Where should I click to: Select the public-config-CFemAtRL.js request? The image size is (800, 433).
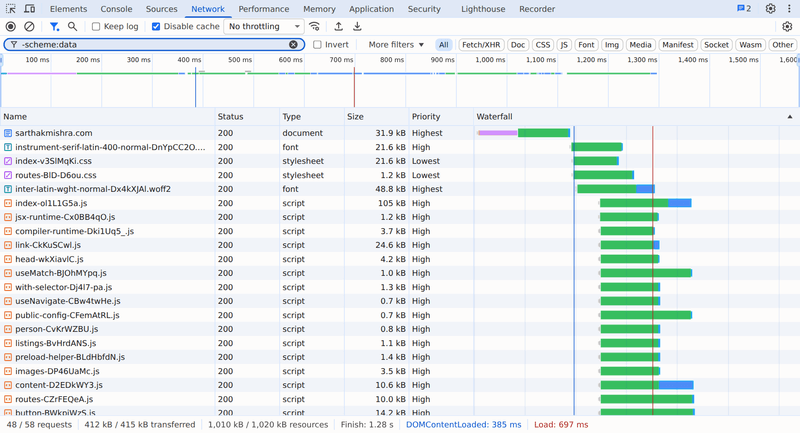pos(400,315)
